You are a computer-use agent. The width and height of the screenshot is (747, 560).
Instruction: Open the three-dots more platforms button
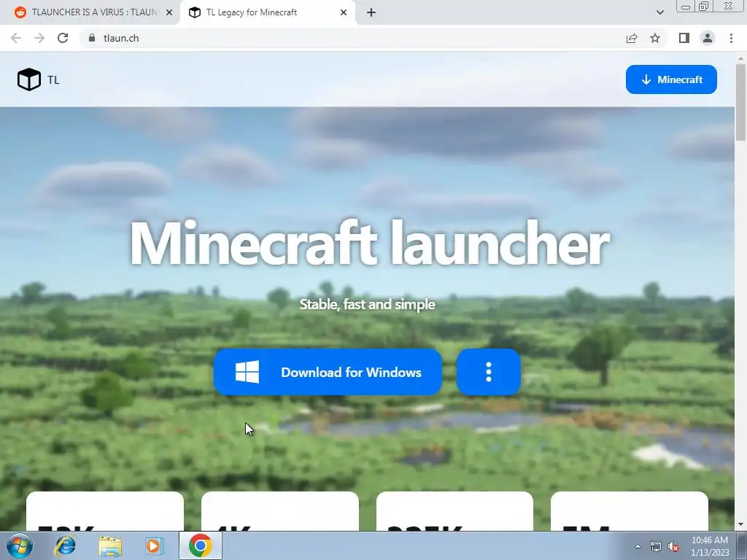(x=488, y=372)
